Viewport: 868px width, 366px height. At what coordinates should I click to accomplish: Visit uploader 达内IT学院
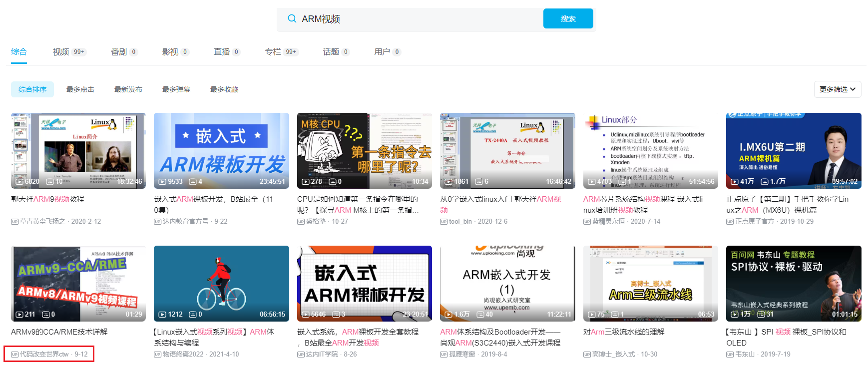coord(322,354)
